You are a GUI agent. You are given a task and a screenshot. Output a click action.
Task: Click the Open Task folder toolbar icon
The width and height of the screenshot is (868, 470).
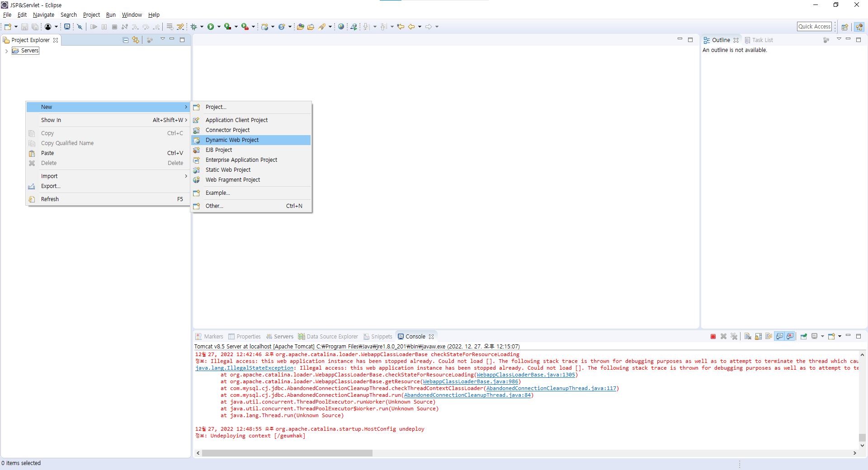click(x=311, y=27)
